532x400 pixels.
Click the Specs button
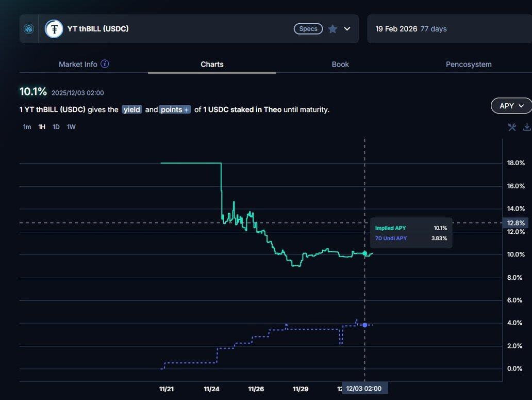(x=308, y=29)
